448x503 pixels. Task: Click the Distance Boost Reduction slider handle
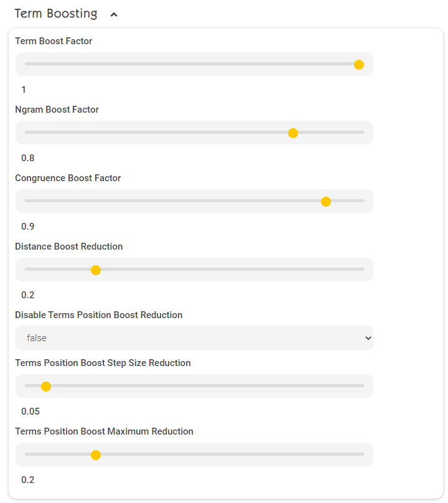tap(96, 270)
